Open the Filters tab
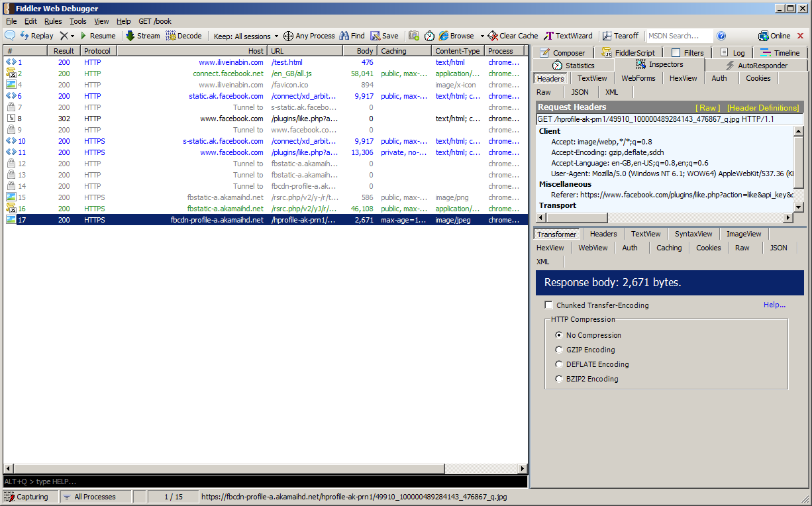 tap(687, 53)
